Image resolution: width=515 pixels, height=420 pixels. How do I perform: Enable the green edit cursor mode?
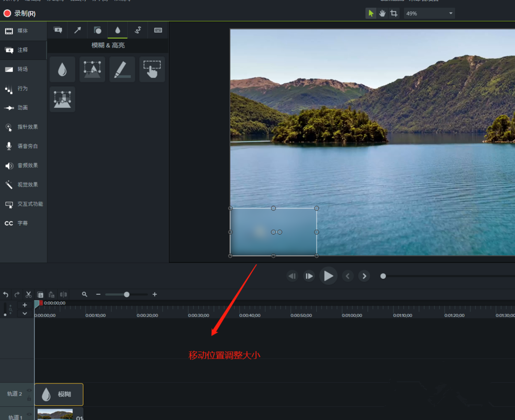(371, 13)
